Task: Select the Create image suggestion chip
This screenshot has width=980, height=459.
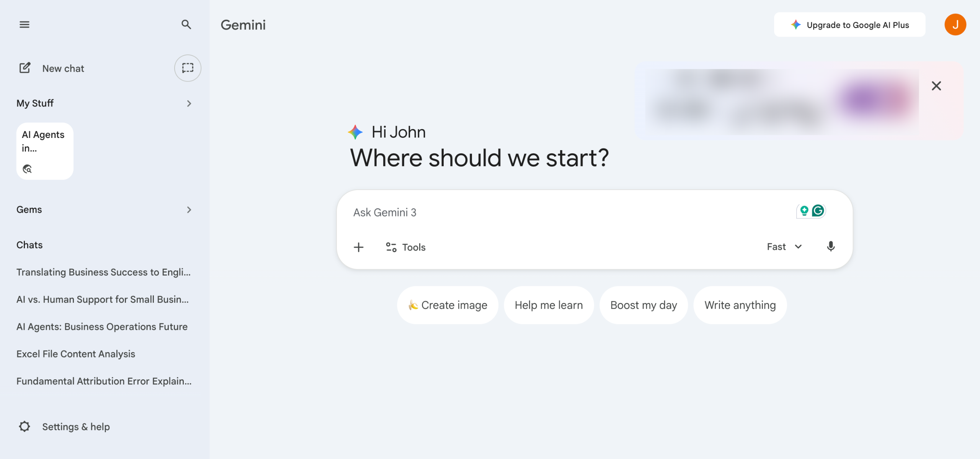Action: [x=448, y=305]
